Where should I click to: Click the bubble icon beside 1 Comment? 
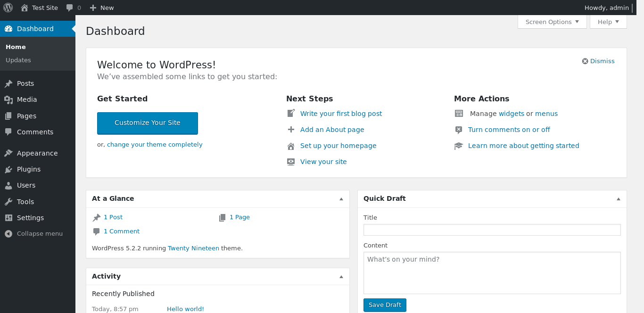tap(97, 232)
